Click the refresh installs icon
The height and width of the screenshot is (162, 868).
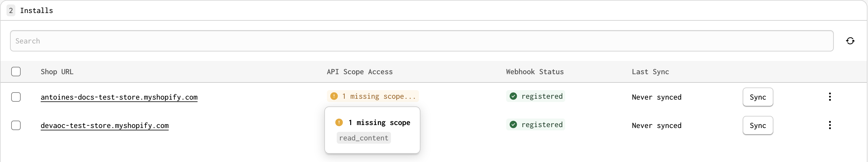pos(850,41)
